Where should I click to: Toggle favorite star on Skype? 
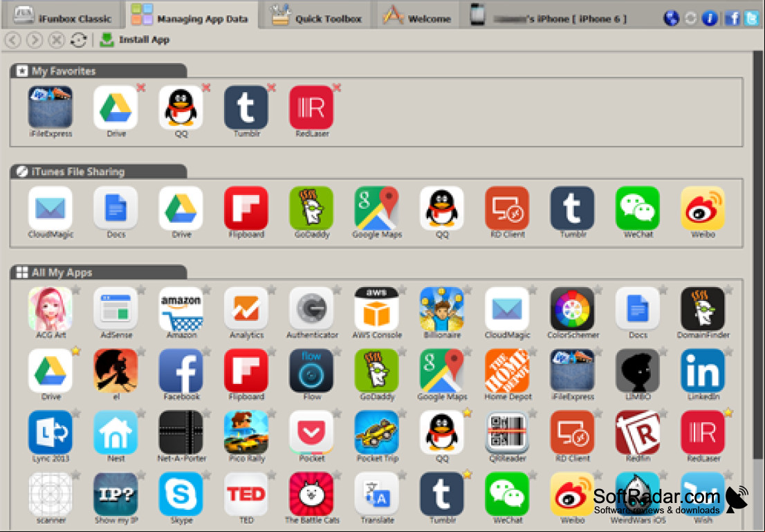(206, 475)
